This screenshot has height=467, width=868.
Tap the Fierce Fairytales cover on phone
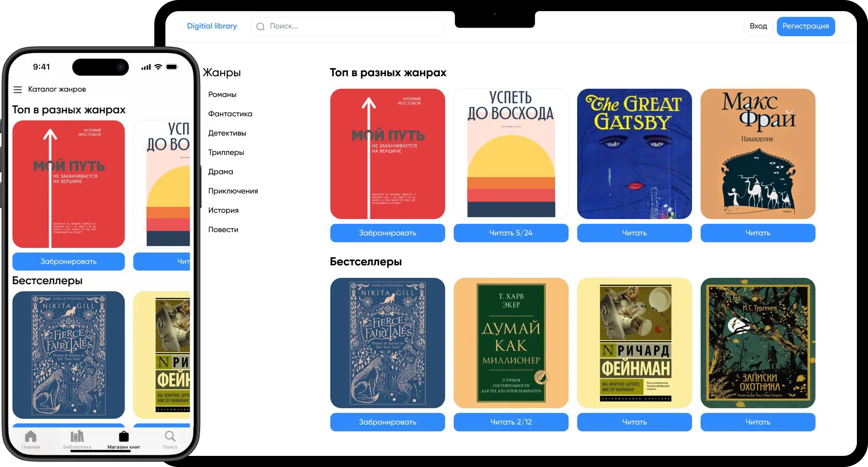point(68,355)
